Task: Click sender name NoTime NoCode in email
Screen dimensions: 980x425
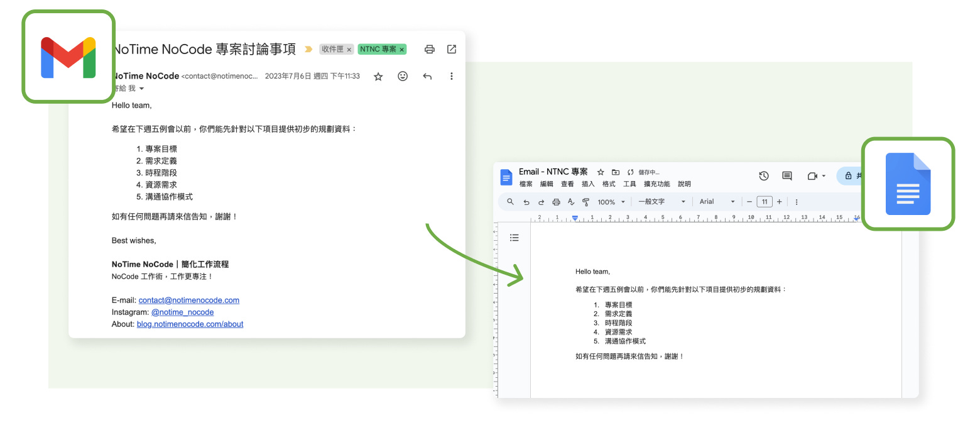Action: point(146,76)
